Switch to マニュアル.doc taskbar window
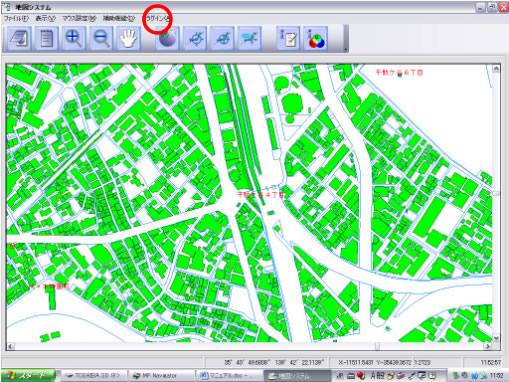Image resolution: width=509 pixels, height=382 pixels. click(229, 376)
